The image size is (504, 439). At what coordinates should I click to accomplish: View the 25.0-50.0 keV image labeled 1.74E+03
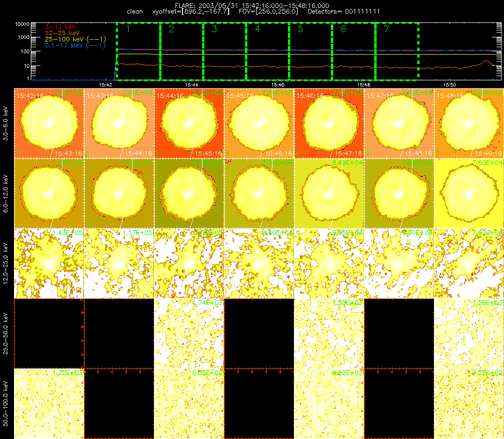(189, 333)
